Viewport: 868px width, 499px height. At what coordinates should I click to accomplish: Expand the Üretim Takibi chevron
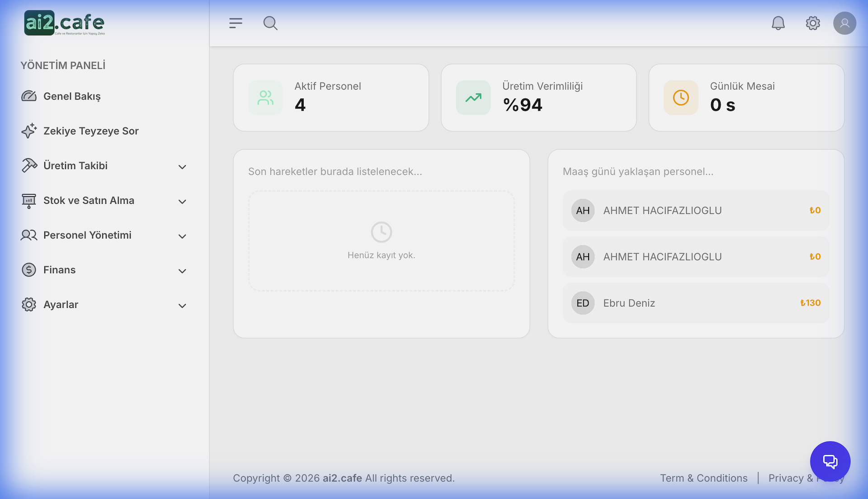182,167
